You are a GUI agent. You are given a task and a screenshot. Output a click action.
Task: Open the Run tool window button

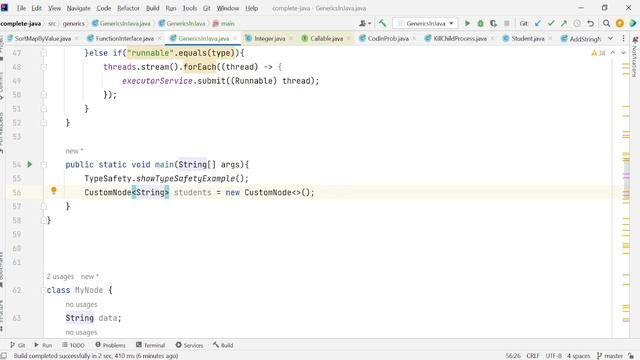pos(43,345)
